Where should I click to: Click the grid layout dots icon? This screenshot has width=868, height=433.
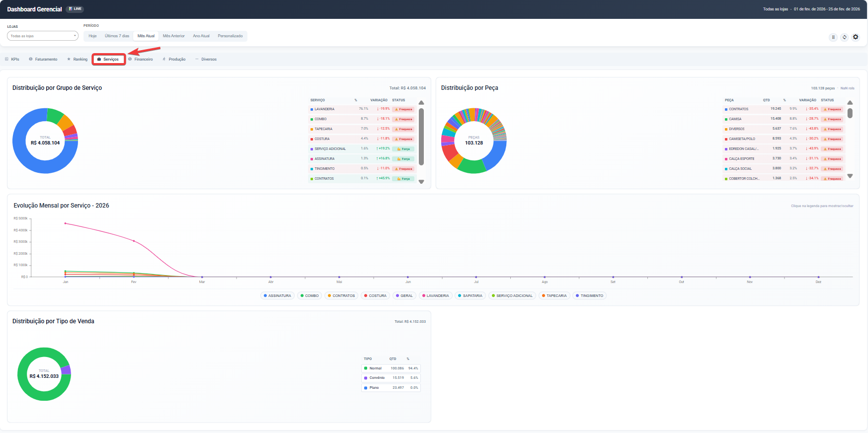coord(833,37)
